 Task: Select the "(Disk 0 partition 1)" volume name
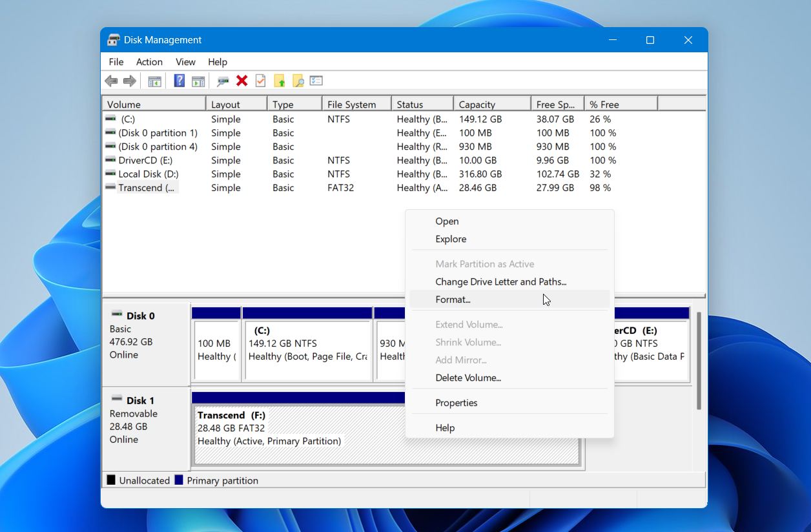(x=158, y=133)
